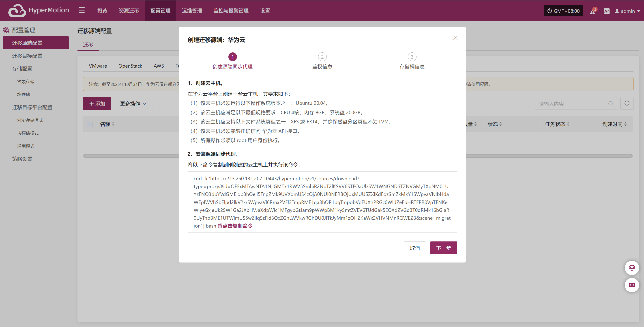Open the alert bell notifications
Screen dimensions: 644x327
[x=593, y=11]
